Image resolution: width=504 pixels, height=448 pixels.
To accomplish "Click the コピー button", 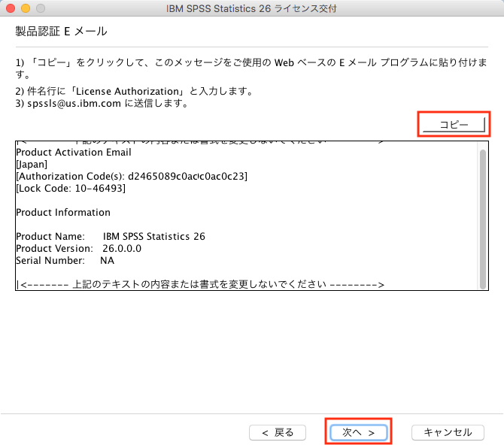I will click(454, 124).
